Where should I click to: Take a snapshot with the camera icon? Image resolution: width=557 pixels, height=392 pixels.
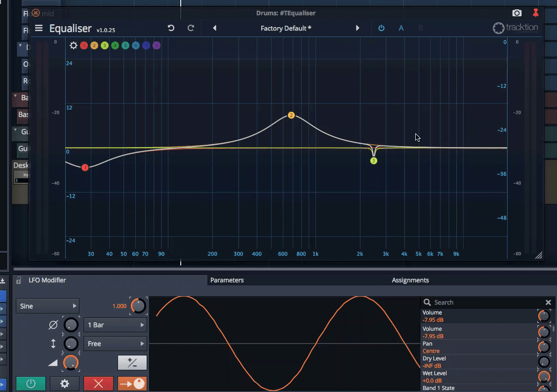point(517,13)
